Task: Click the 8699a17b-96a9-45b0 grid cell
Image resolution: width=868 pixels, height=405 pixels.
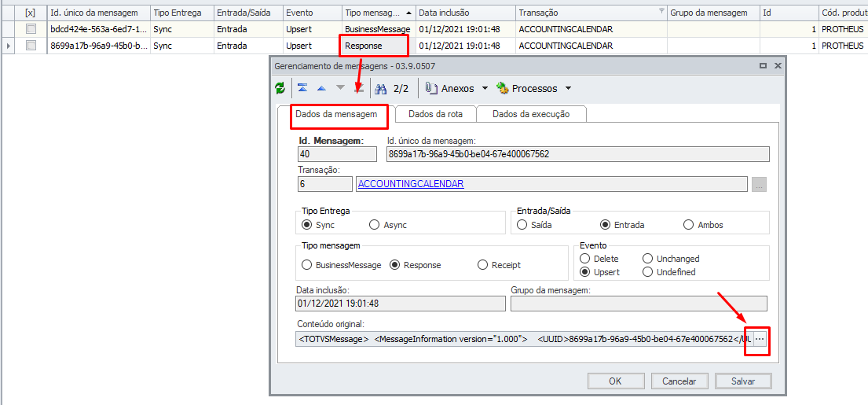Action: click(98, 46)
